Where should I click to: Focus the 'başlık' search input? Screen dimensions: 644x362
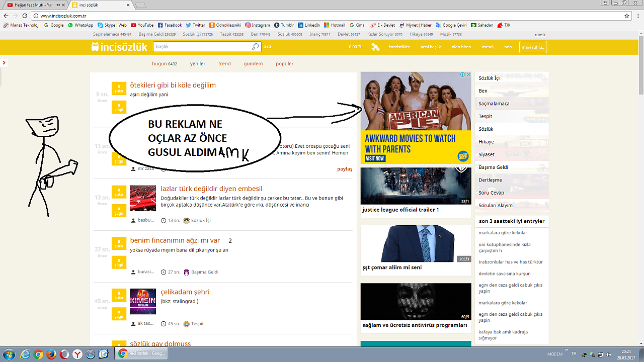206,47
